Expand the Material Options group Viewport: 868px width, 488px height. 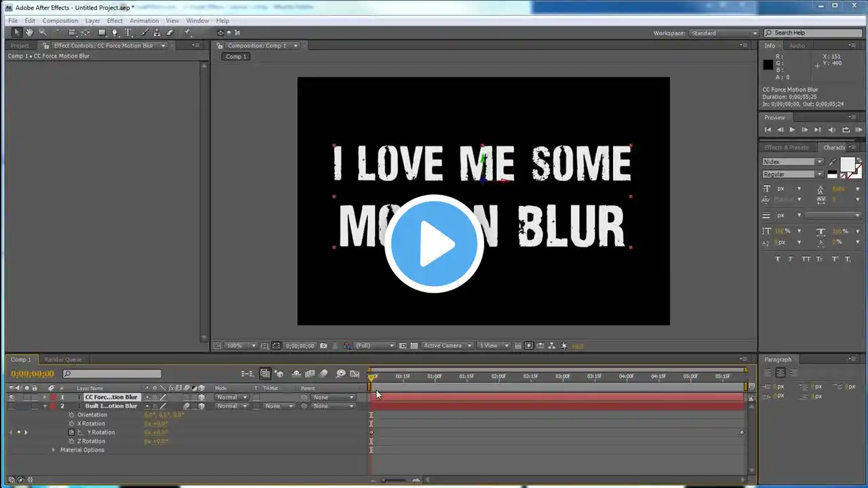(x=54, y=450)
